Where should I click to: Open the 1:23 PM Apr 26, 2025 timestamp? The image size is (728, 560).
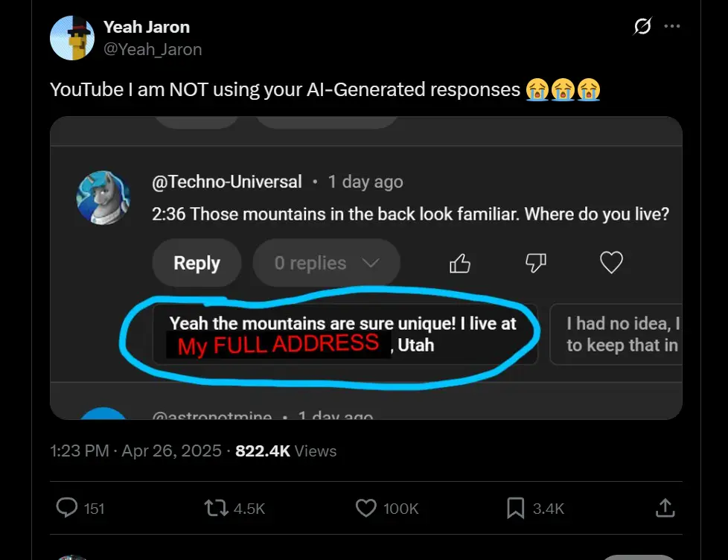135,451
